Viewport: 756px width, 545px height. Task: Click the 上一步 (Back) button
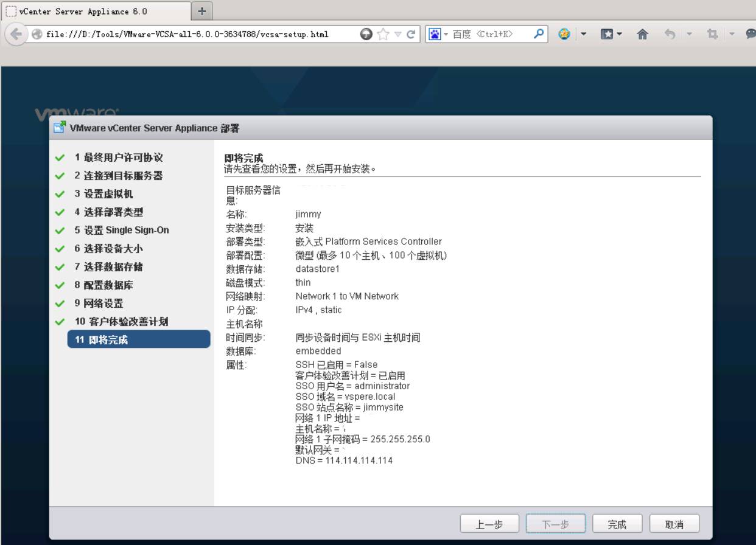coord(489,524)
